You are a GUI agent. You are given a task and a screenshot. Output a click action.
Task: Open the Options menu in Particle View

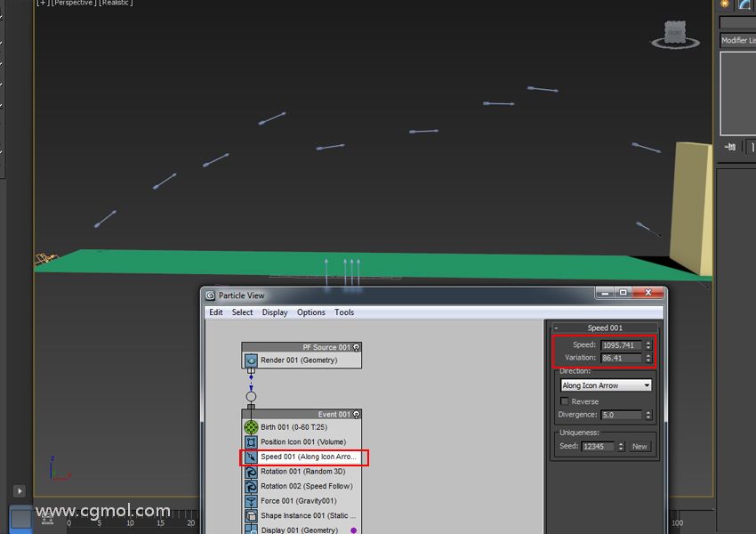pyautogui.click(x=311, y=312)
